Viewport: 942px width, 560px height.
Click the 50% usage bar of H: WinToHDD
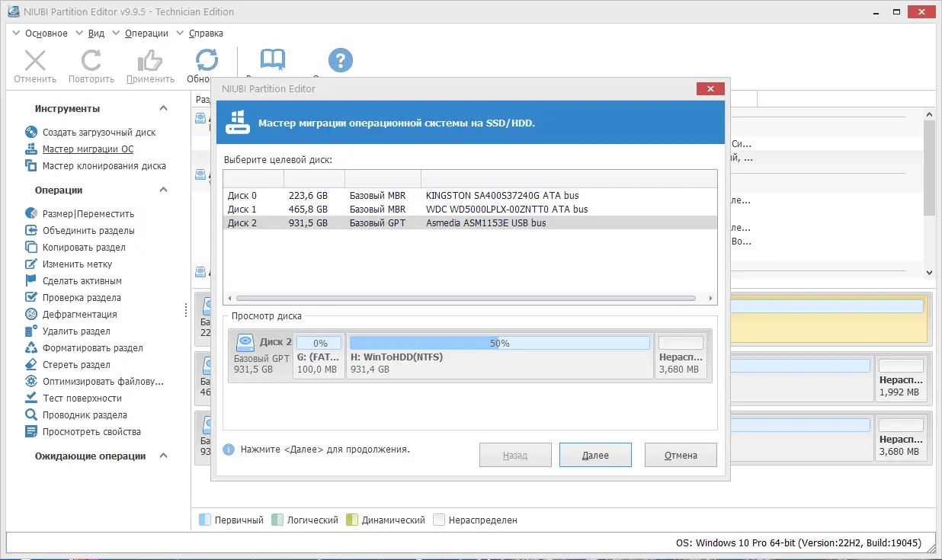pyautogui.click(x=499, y=342)
